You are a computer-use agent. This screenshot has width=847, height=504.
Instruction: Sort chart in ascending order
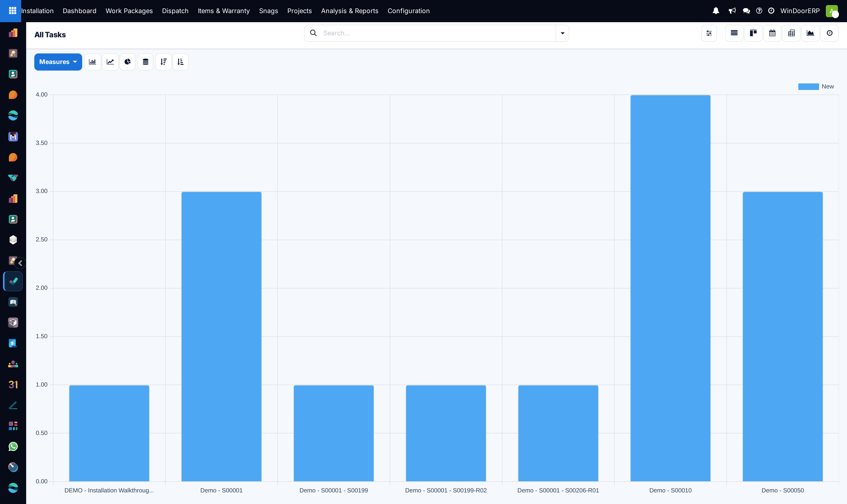tap(180, 62)
